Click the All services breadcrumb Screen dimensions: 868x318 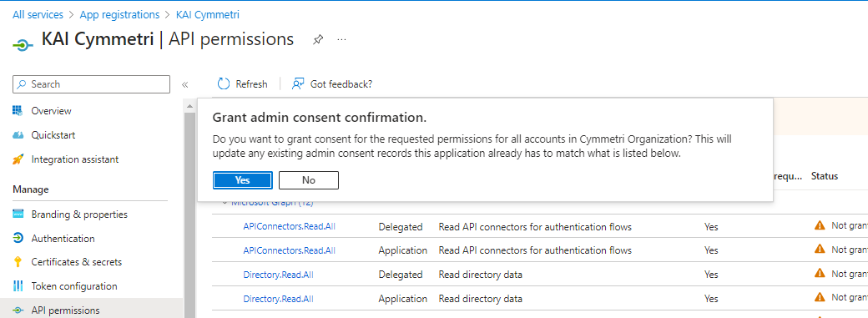[x=38, y=15]
